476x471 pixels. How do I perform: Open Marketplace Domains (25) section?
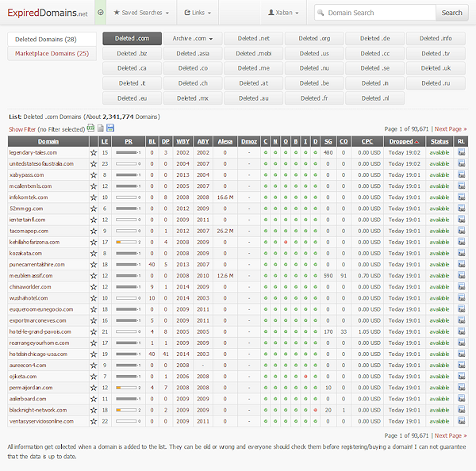52,53
